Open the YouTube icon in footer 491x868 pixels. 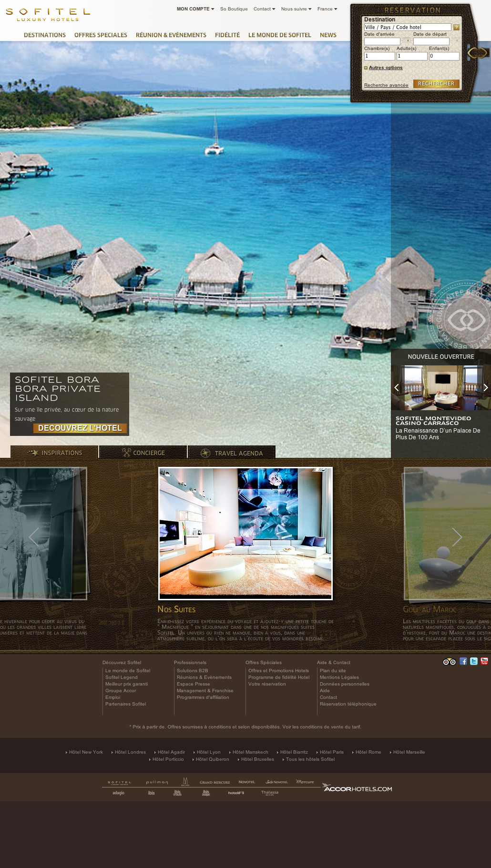(484, 661)
